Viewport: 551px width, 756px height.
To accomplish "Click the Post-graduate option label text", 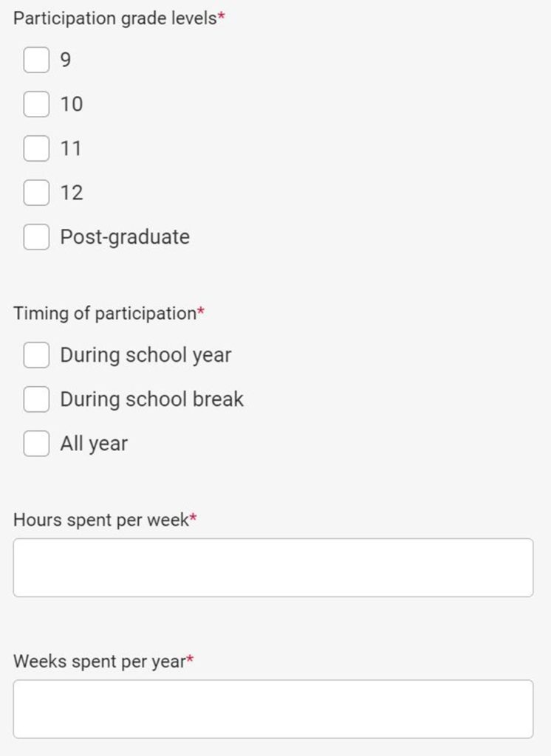I will tap(125, 237).
